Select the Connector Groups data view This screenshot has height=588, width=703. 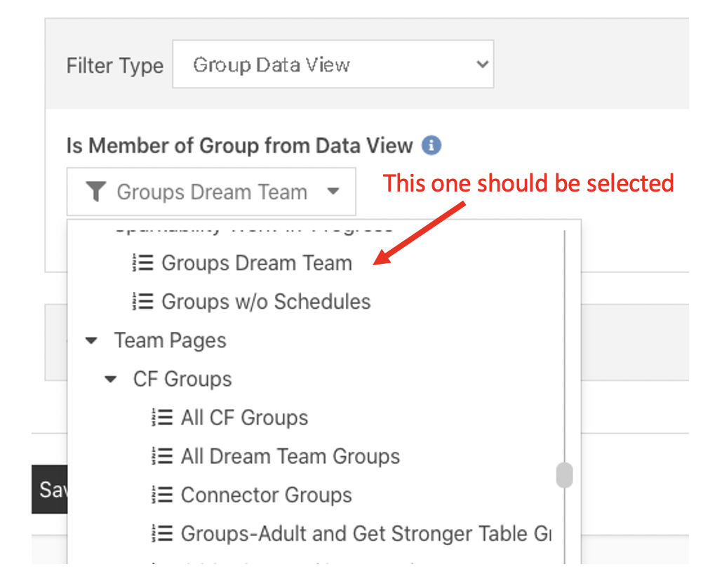(x=267, y=495)
